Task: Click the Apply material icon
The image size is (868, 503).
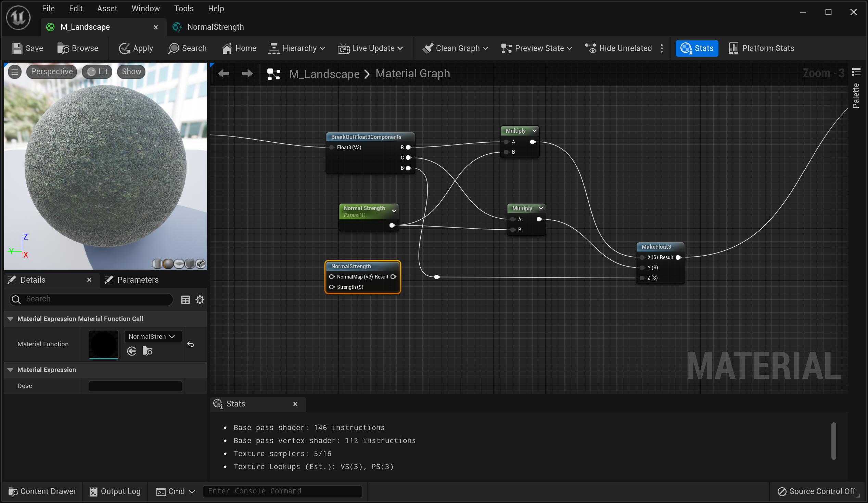Action: 124,48
